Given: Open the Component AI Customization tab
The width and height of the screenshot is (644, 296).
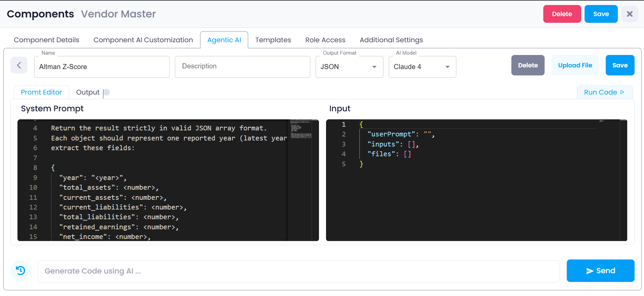Looking at the screenshot, I should click(x=143, y=40).
